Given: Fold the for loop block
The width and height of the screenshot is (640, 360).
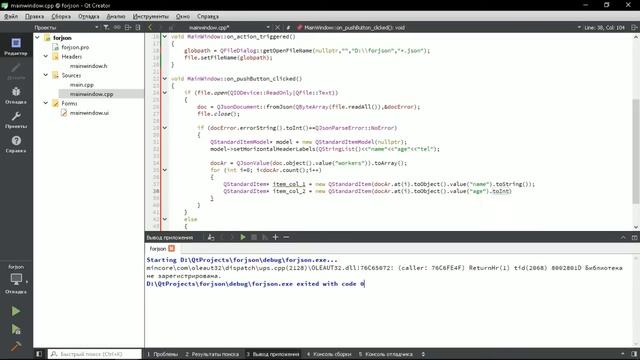Looking at the screenshot, I should [x=165, y=170].
